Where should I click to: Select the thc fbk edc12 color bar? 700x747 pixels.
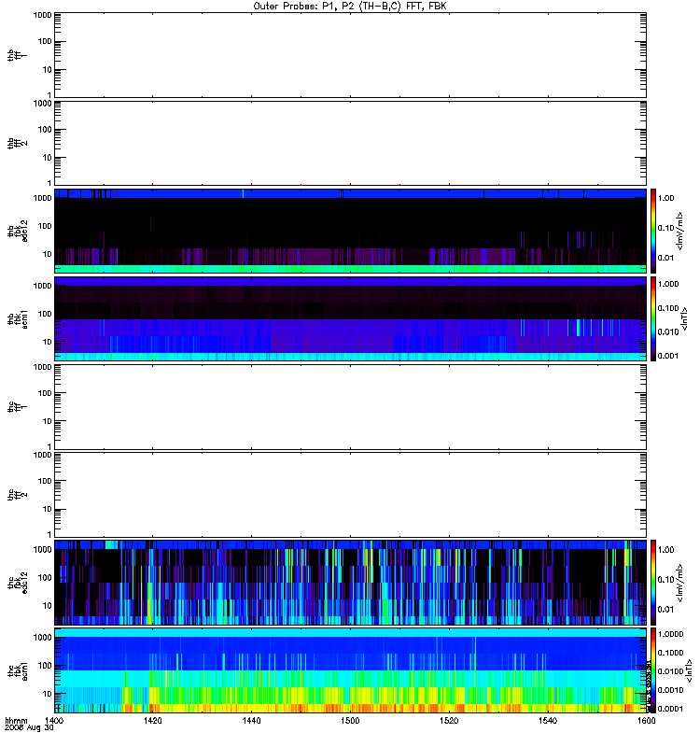(x=653, y=582)
